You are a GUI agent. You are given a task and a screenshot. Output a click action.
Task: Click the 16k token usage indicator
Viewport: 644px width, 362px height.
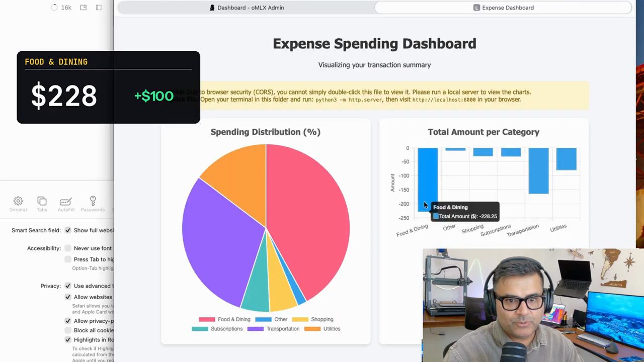point(61,8)
